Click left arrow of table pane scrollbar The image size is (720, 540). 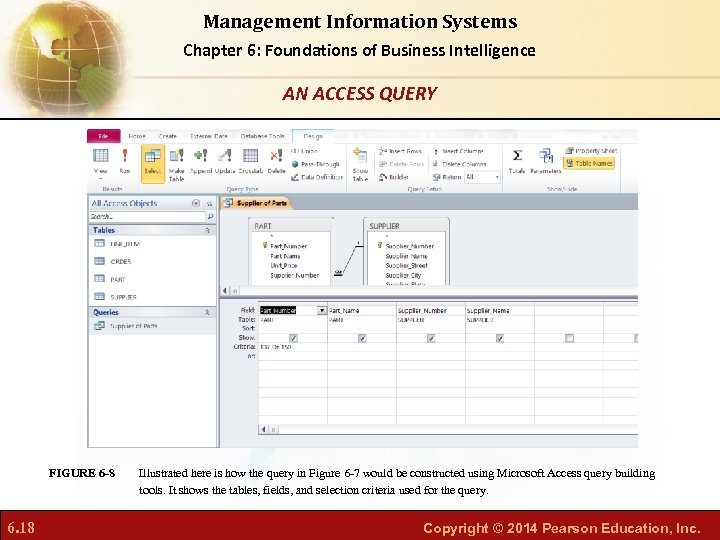point(225,291)
